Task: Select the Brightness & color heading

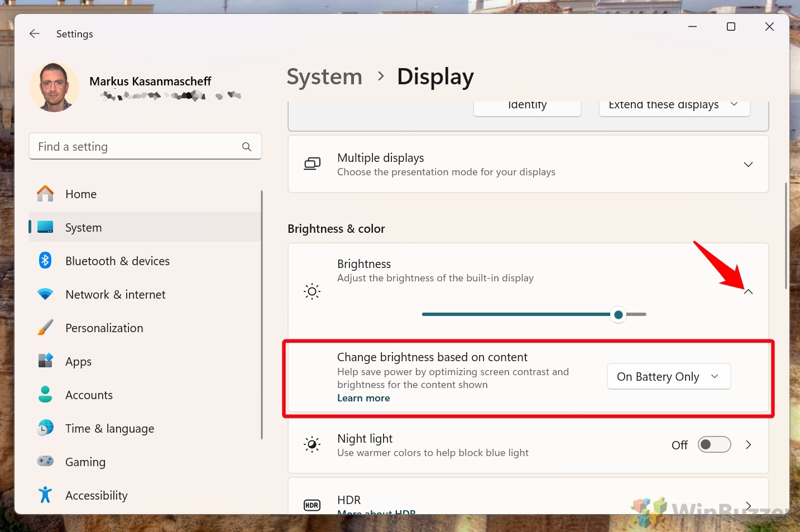Action: click(336, 229)
